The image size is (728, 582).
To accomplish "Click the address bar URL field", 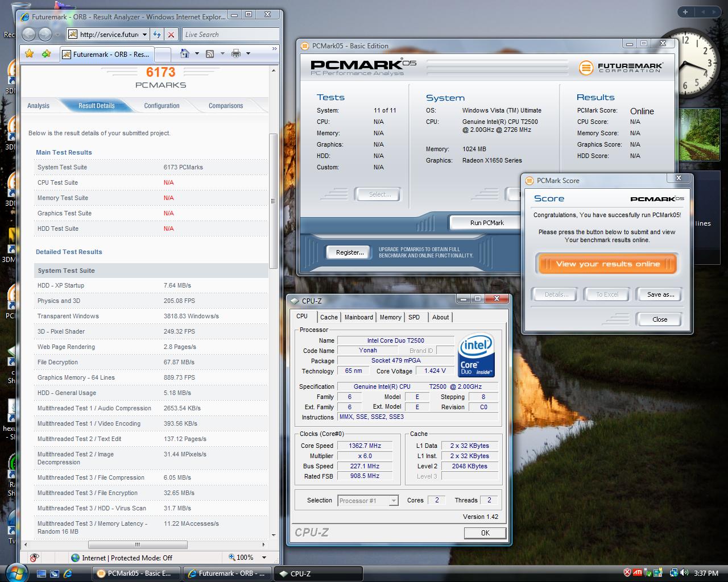I will click(x=109, y=35).
